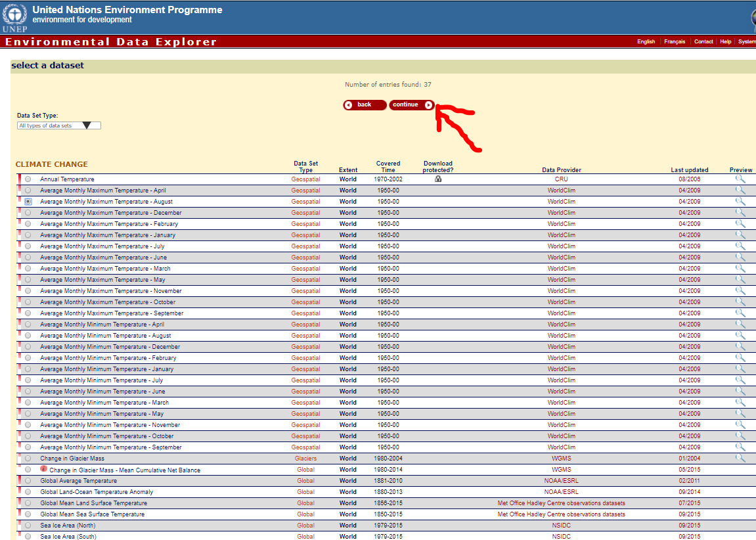756x540 pixels.
Task: Switch language to English
Action: click(x=646, y=41)
